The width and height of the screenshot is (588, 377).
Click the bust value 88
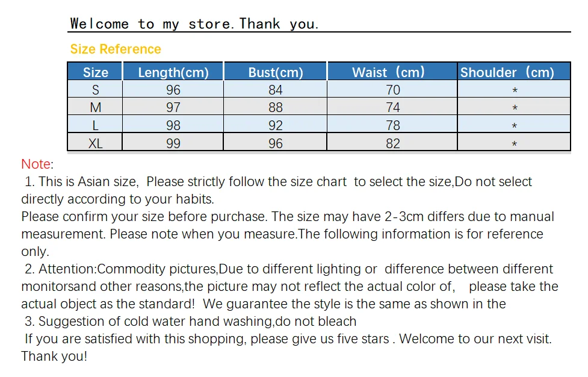click(276, 107)
